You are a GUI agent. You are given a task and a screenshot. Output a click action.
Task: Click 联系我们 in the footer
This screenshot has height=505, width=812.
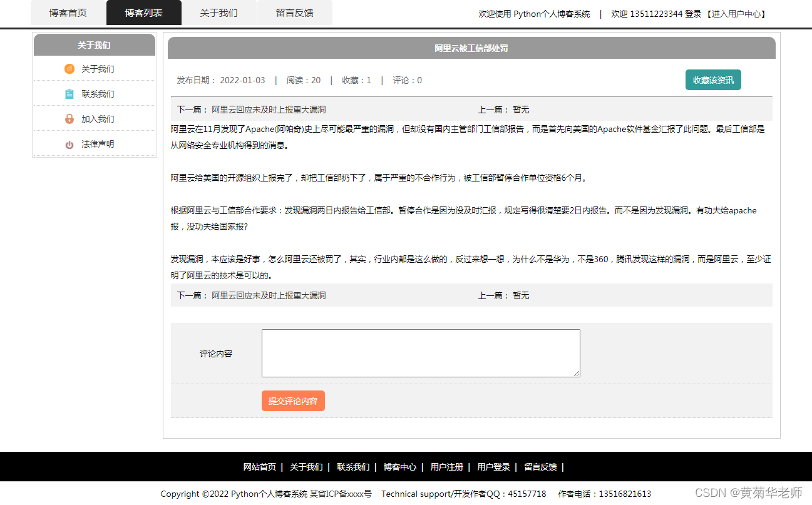(x=354, y=467)
